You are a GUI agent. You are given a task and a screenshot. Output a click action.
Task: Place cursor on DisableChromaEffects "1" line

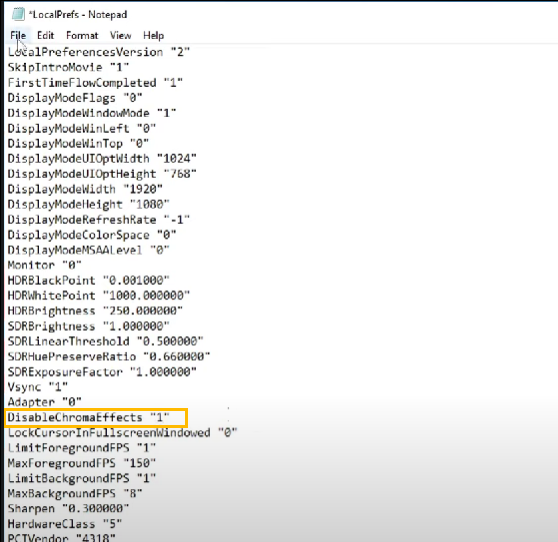(x=89, y=417)
